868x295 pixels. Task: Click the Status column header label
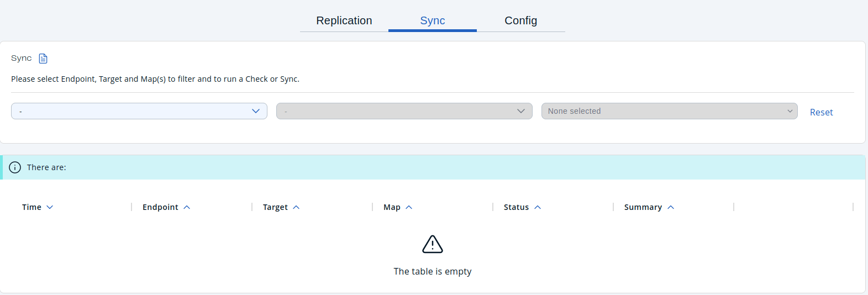[516, 207]
